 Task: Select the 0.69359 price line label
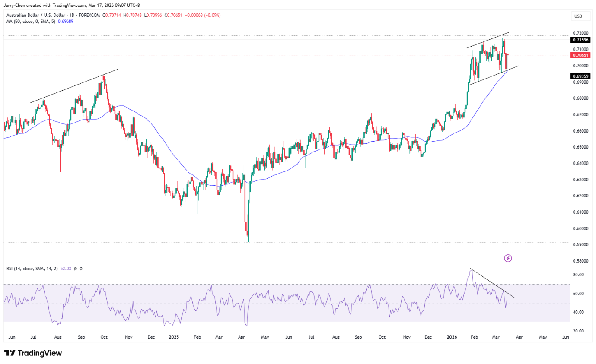click(580, 76)
